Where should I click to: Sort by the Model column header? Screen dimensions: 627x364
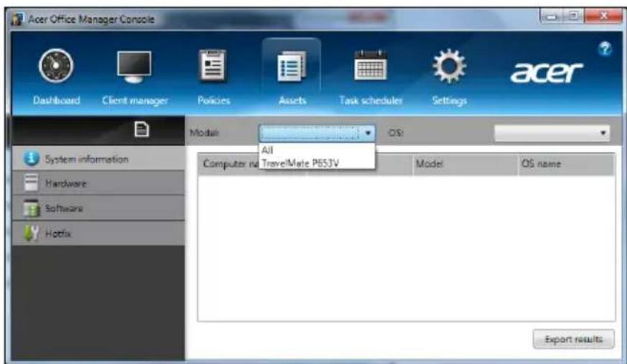point(465,164)
